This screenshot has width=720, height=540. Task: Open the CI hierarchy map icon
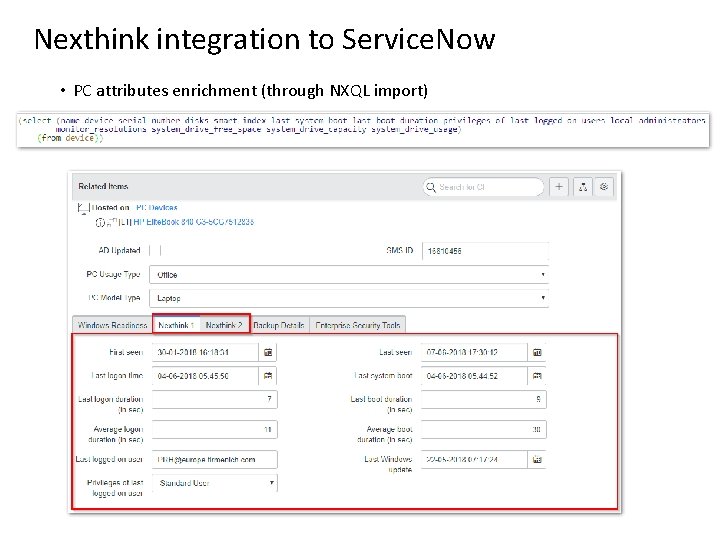[583, 187]
